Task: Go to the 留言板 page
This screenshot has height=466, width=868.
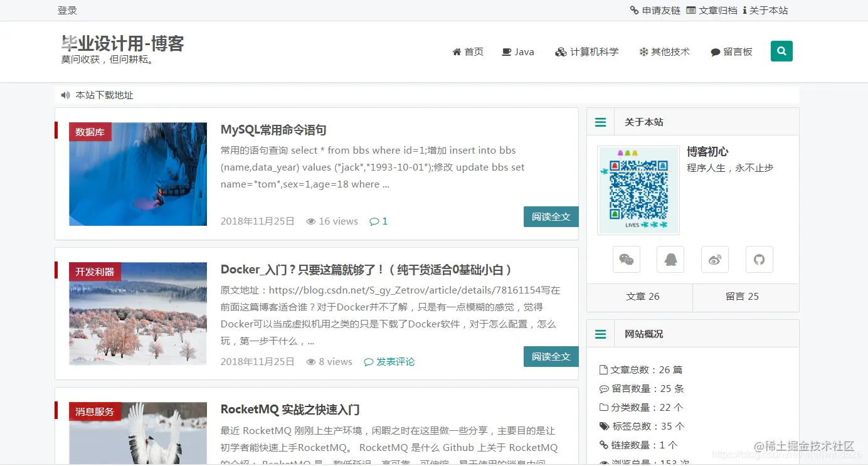Action: (731, 52)
